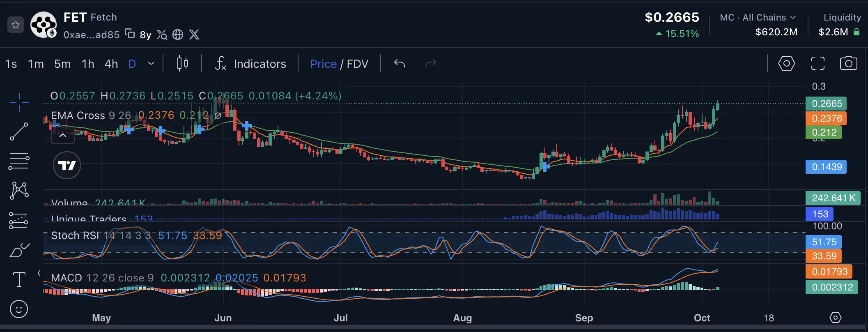Click the crossed-swords icon beside 8y
The height and width of the screenshot is (332, 868).
162,35
